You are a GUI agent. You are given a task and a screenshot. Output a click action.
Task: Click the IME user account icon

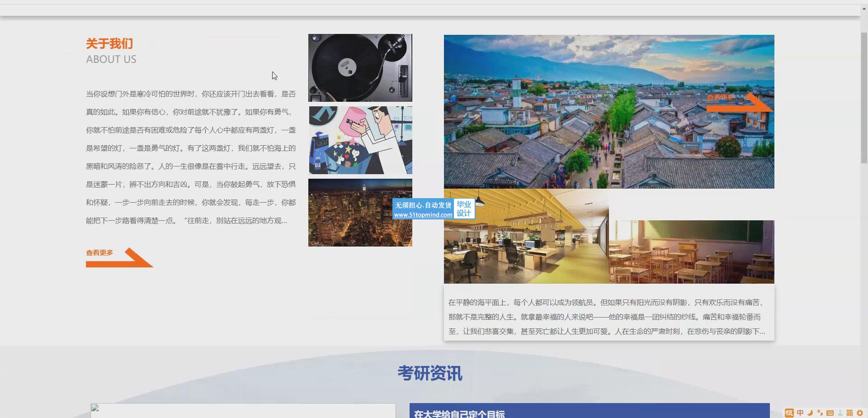(x=840, y=413)
